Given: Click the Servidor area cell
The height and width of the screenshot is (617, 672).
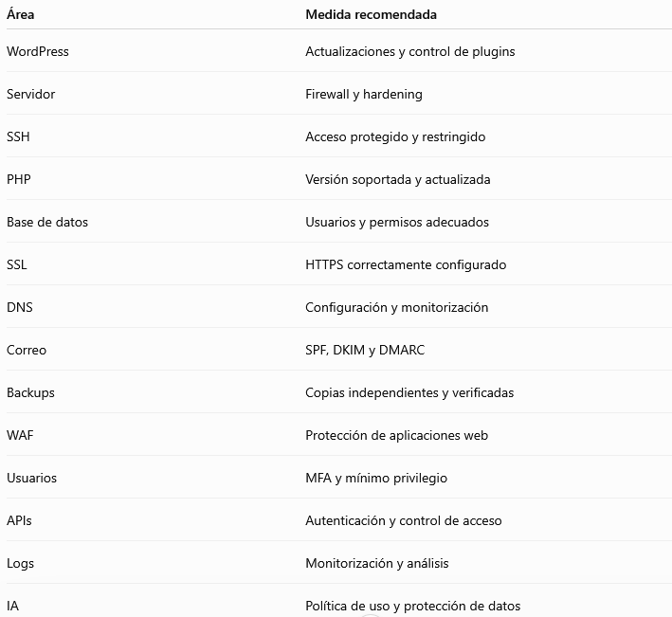Looking at the screenshot, I should (x=31, y=94).
